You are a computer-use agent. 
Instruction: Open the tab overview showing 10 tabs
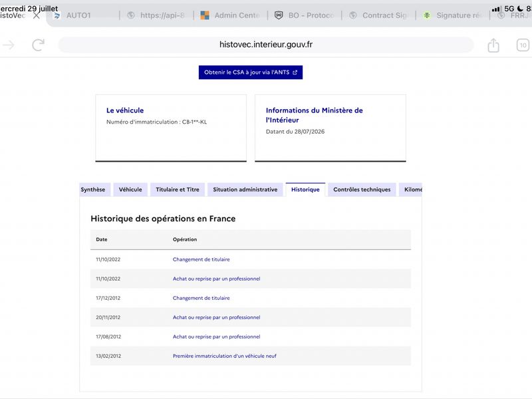click(523, 45)
